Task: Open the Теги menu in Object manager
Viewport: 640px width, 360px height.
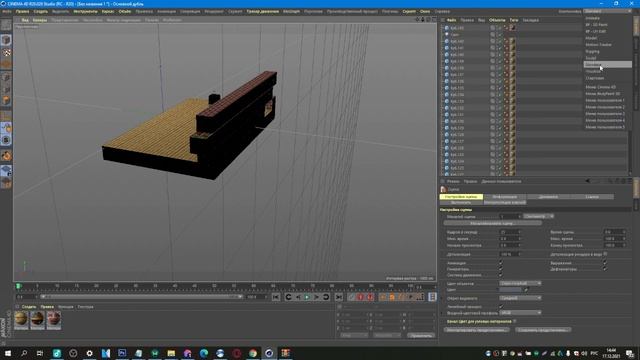Action: click(x=513, y=20)
